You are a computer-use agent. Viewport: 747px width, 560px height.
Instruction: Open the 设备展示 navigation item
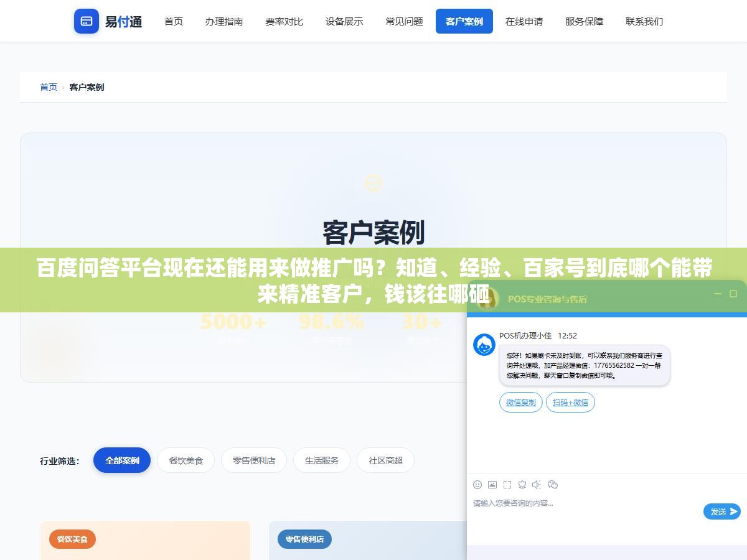tap(344, 21)
